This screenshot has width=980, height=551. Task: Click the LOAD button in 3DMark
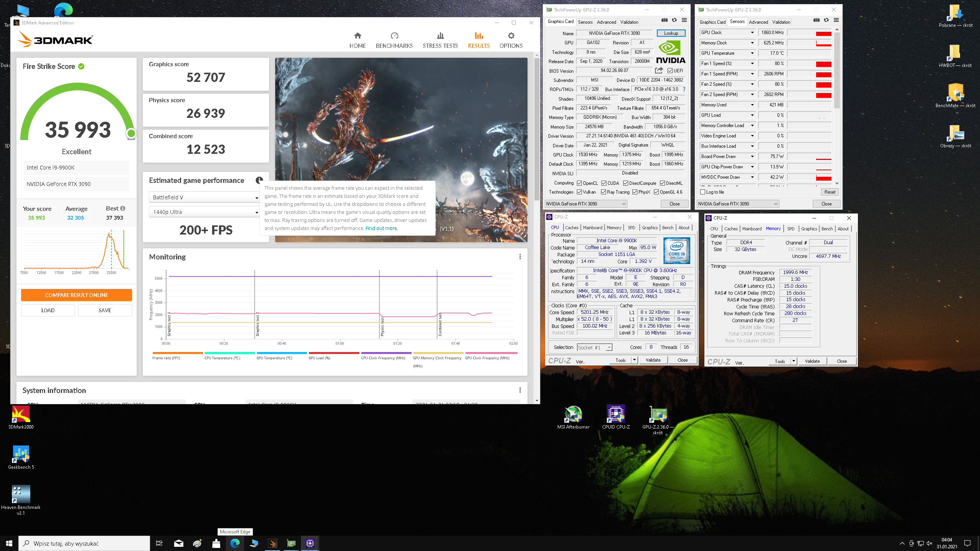pyautogui.click(x=48, y=310)
